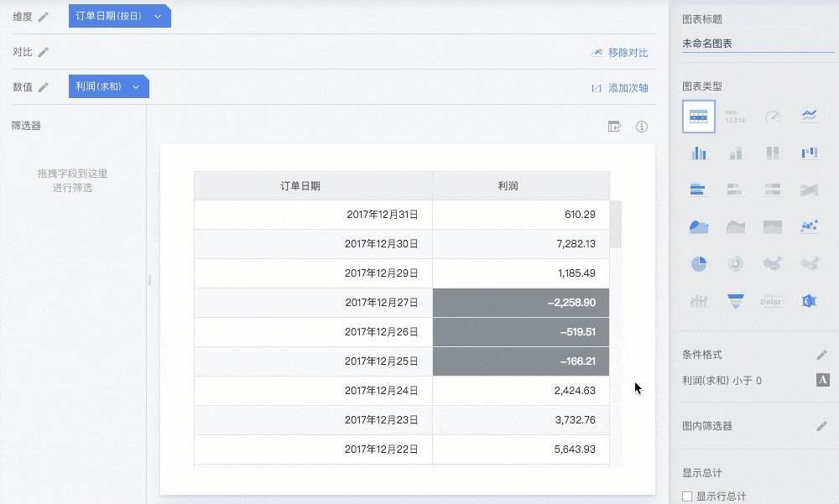Click the 2017年12月27日 cell

point(313,303)
